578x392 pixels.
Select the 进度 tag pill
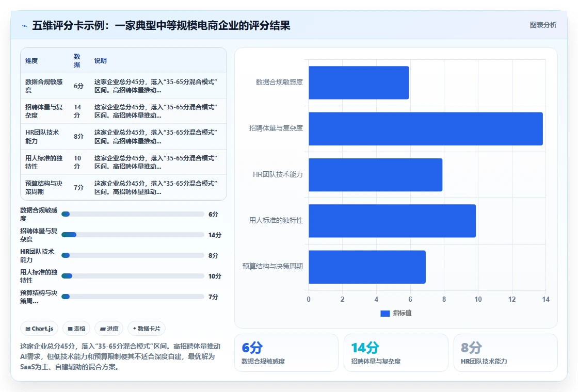pyautogui.click(x=109, y=329)
